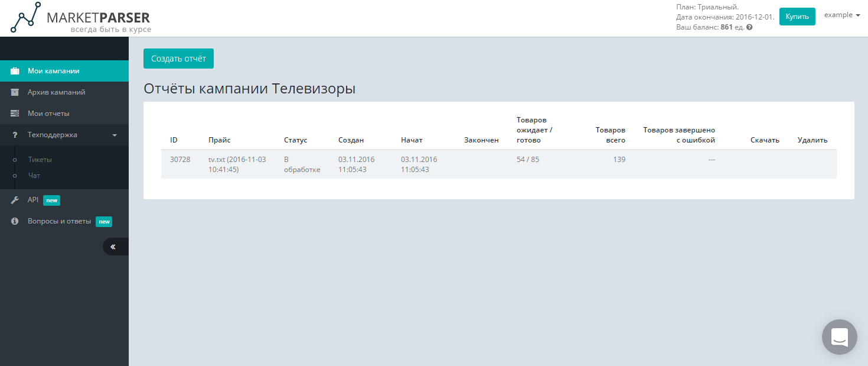Click the Мои отчеты reports icon
The width and height of the screenshot is (868, 366).
14,113
